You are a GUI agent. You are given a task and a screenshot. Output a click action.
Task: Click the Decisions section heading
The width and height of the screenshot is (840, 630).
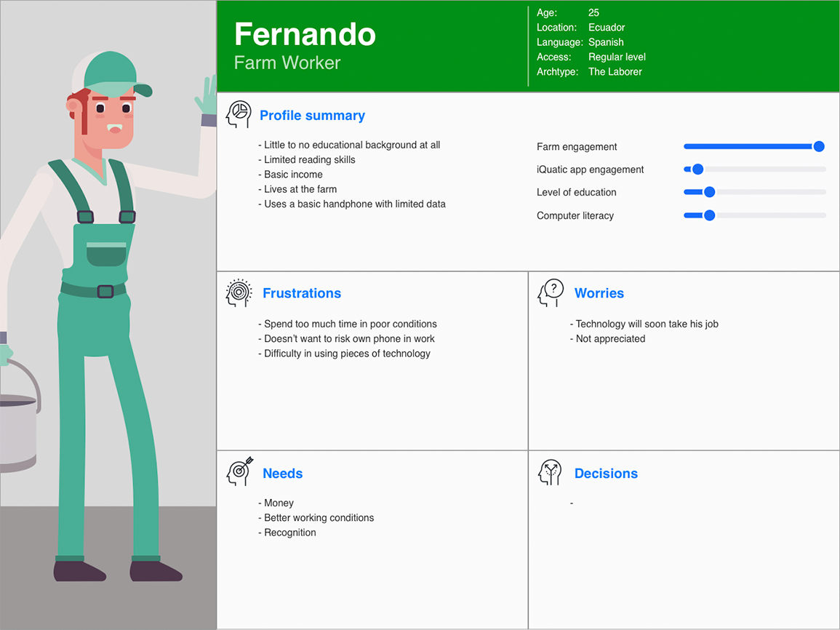coord(605,474)
